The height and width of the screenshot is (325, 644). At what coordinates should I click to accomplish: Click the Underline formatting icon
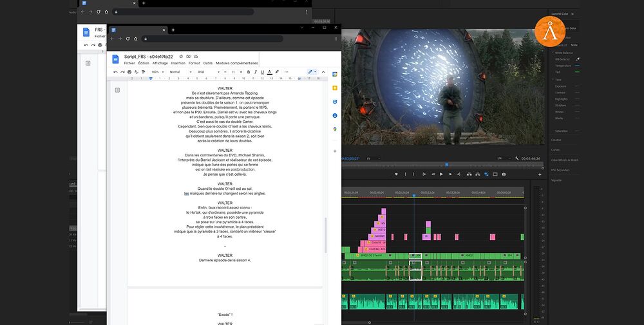(x=262, y=71)
